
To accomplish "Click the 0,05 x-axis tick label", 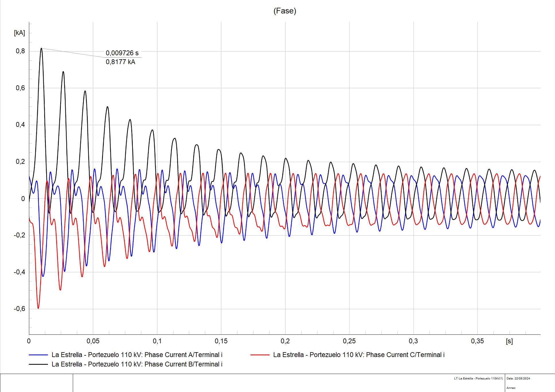I will [x=93, y=341].
